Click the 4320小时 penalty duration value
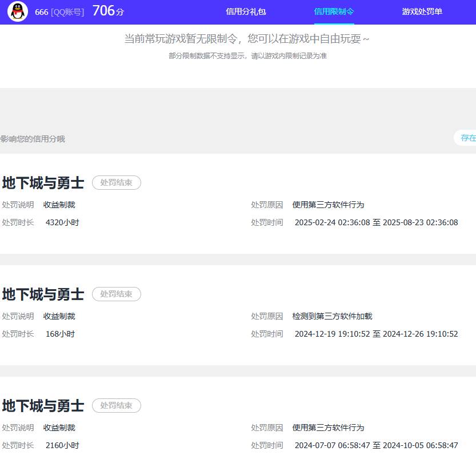This screenshot has height=475, width=476. 62,222
